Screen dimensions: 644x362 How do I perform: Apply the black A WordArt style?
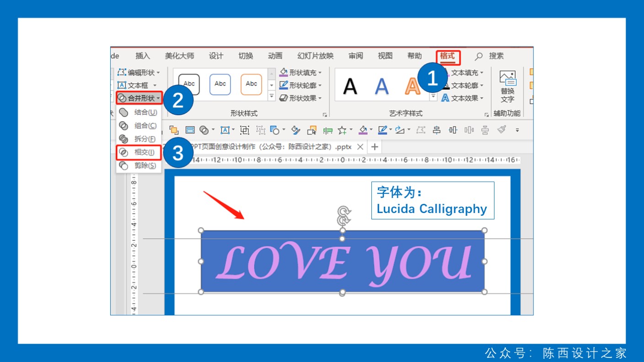point(350,86)
